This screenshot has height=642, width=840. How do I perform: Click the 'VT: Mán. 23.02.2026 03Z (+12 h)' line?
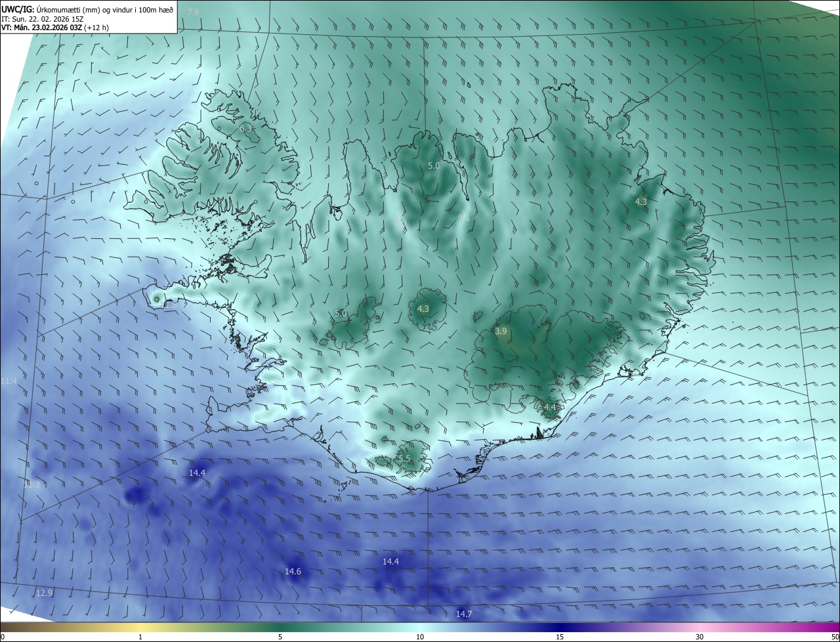coord(55,28)
